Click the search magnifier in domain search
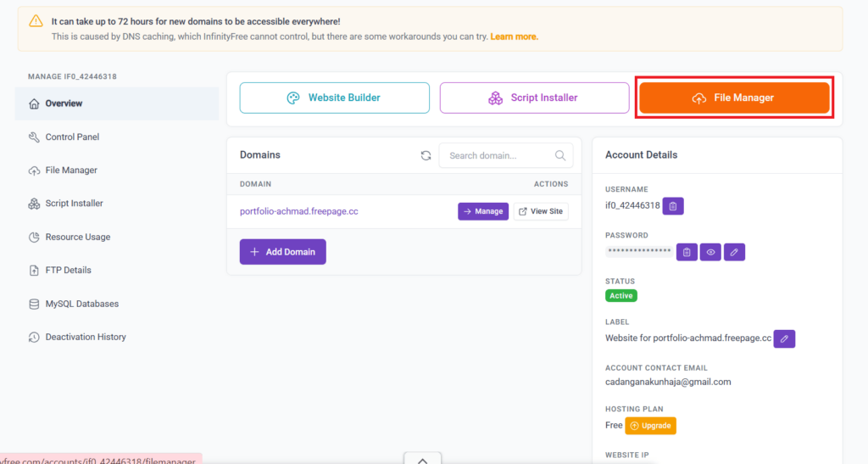868x464 pixels. pyautogui.click(x=560, y=155)
